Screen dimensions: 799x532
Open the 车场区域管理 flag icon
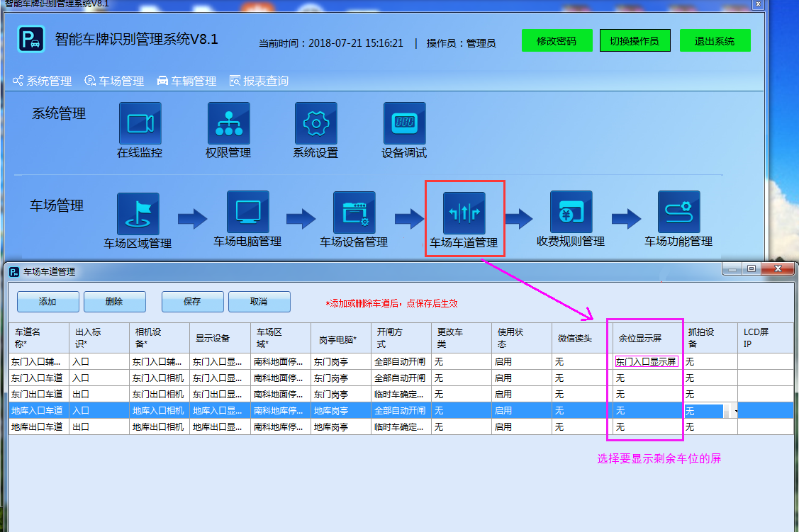(x=138, y=214)
